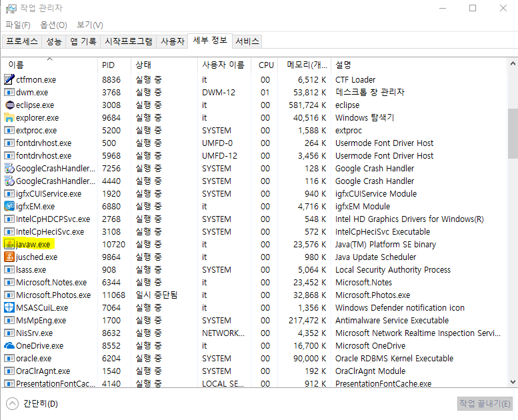Sort by the 메모리 column header
Image resolution: width=518 pixels, height=420 pixels.
pyautogui.click(x=304, y=65)
